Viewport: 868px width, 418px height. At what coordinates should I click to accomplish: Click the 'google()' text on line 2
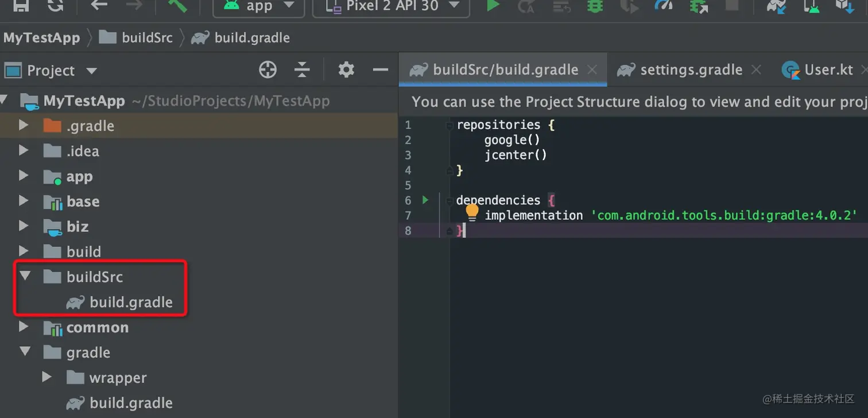tap(512, 140)
